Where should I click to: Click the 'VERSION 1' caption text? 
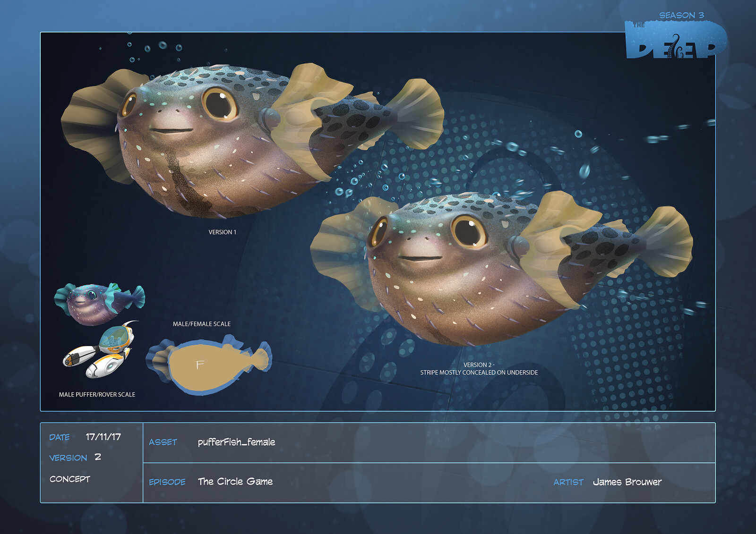click(223, 232)
